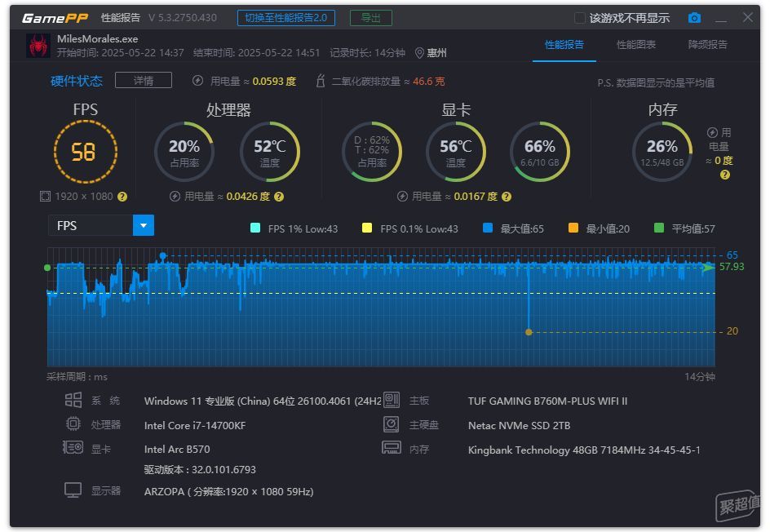This screenshot has width=770, height=532.
Task: Click the resolution icon beside 1920 x 1080
Action: 45,197
